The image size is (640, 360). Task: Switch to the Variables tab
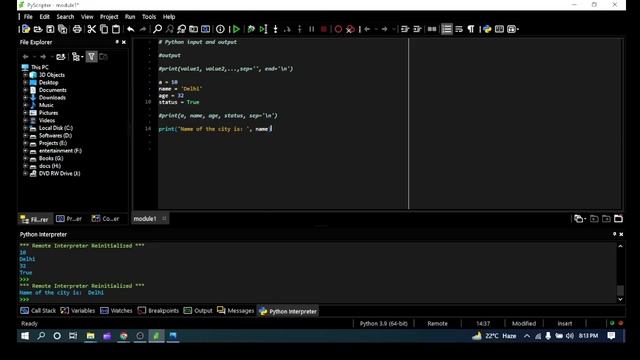[x=78, y=311]
